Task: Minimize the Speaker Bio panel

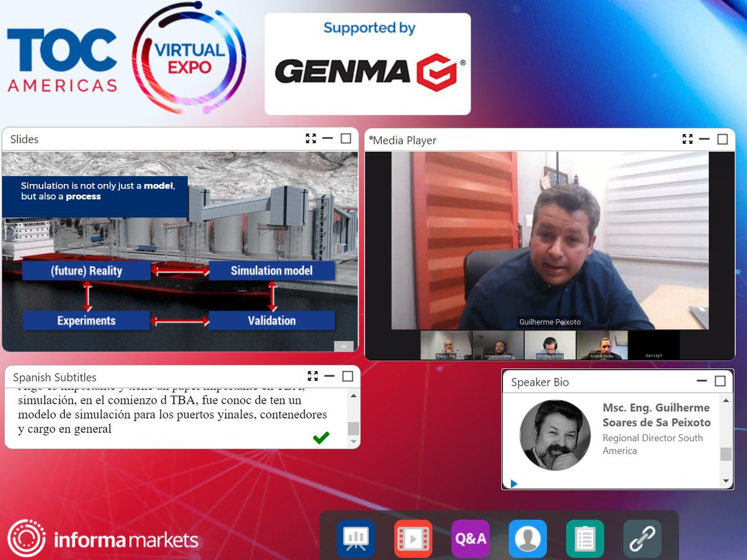Action: (x=702, y=381)
